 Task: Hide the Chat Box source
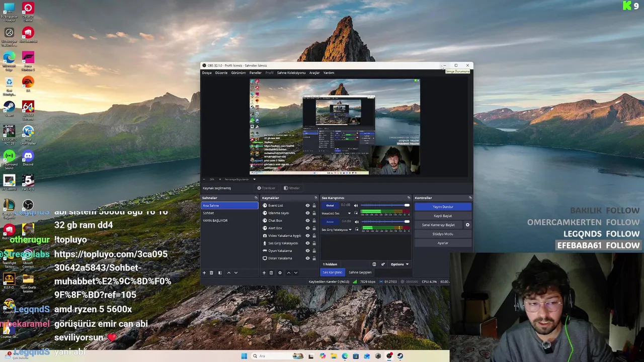307,221
